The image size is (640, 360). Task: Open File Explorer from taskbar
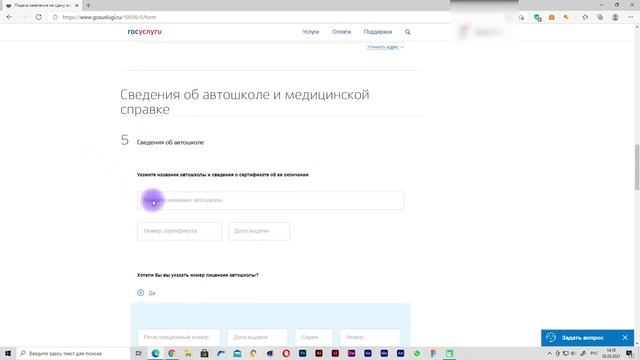(x=188, y=353)
